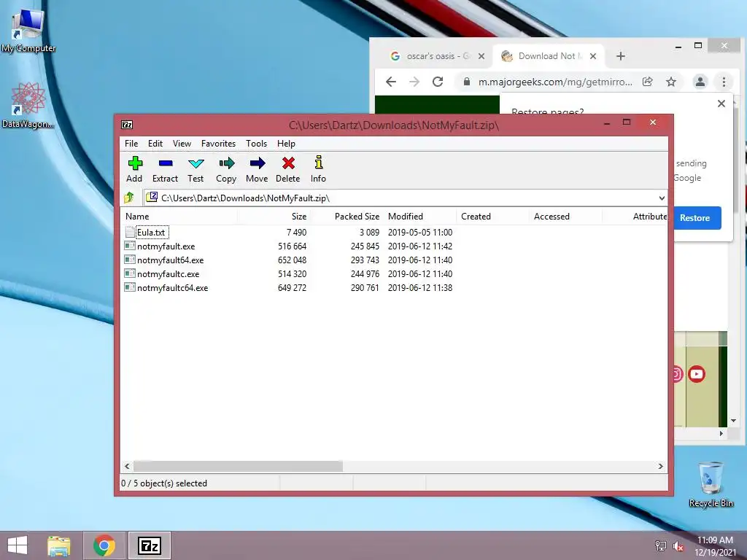Open the Edit menu
This screenshot has height=560, width=747.
[x=155, y=144]
